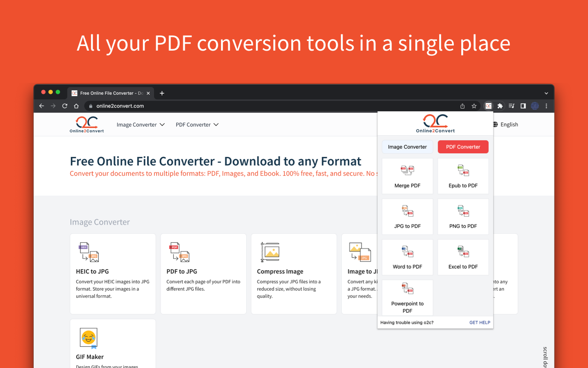The height and width of the screenshot is (368, 588).
Task: Click the "Having trouble using o2c?" text
Action: click(407, 322)
